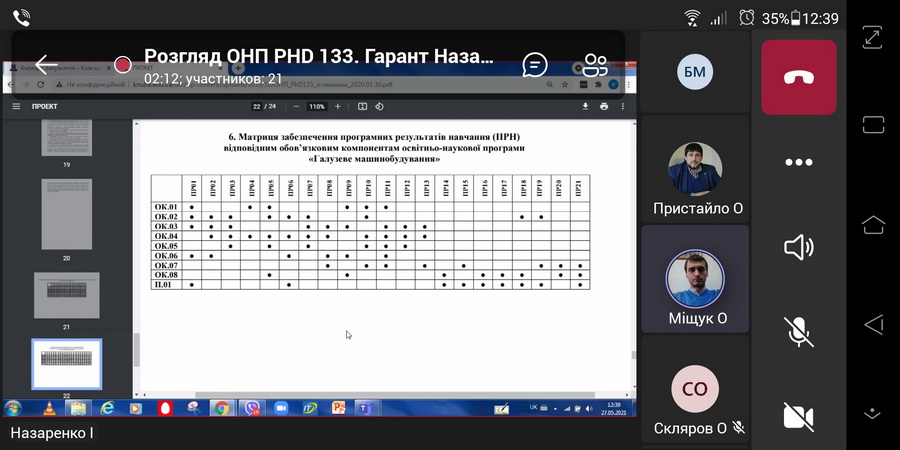Screen dimensions: 900x450
Task: Open meeting title Розгляд ОНП PHD 133
Action: (x=318, y=56)
